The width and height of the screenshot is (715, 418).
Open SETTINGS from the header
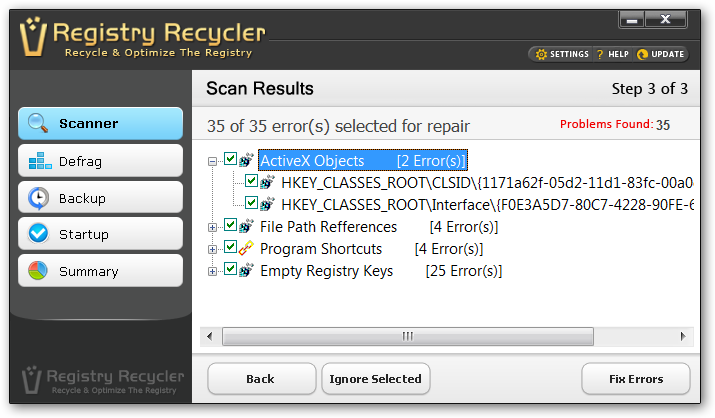[x=562, y=54]
